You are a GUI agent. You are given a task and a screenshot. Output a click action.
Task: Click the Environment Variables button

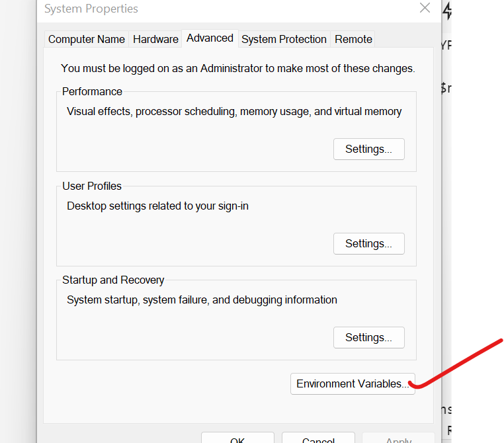pyautogui.click(x=352, y=384)
